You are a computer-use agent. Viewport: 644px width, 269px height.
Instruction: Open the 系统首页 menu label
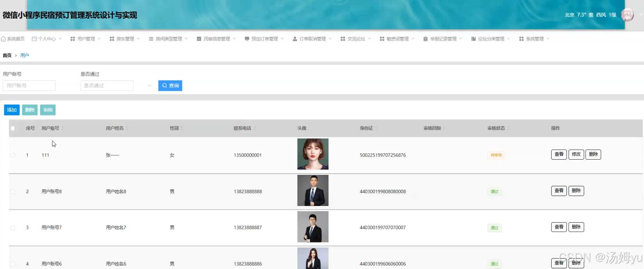(16, 39)
